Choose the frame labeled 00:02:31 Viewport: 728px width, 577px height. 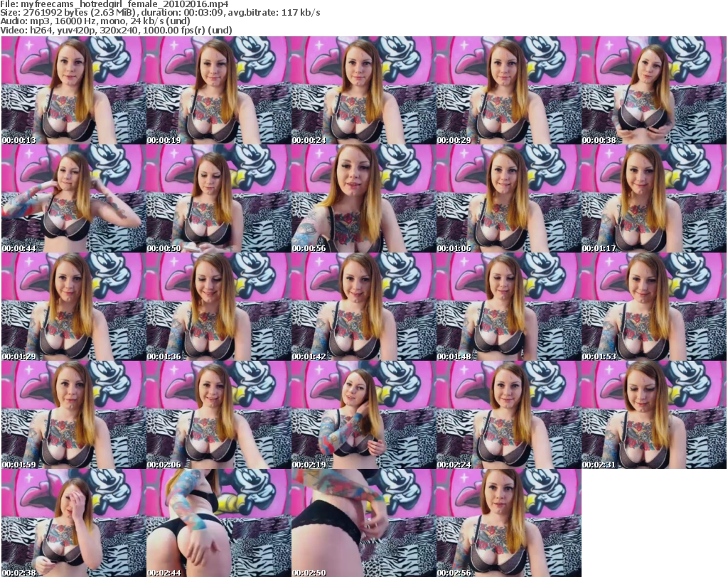point(654,415)
